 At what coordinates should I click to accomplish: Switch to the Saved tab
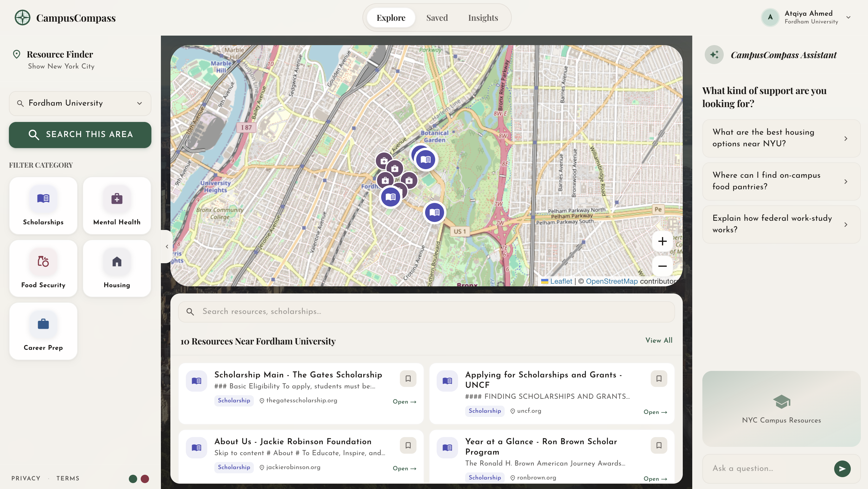pos(437,18)
